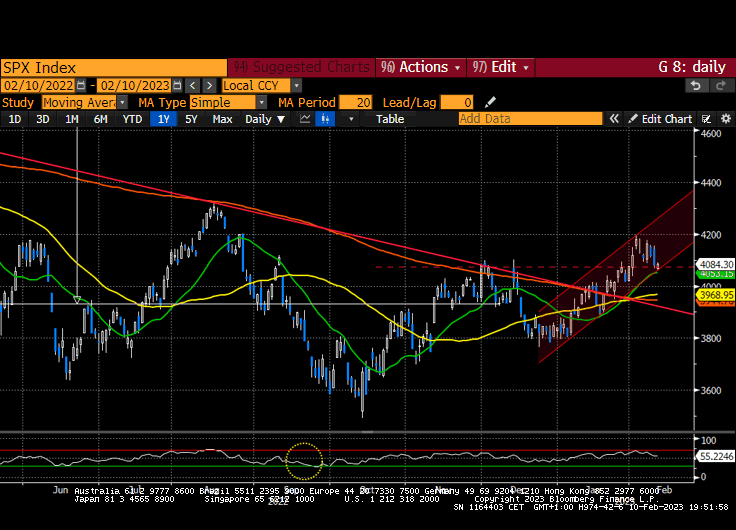Click the G 8: daily chart title

pyautogui.click(x=692, y=67)
